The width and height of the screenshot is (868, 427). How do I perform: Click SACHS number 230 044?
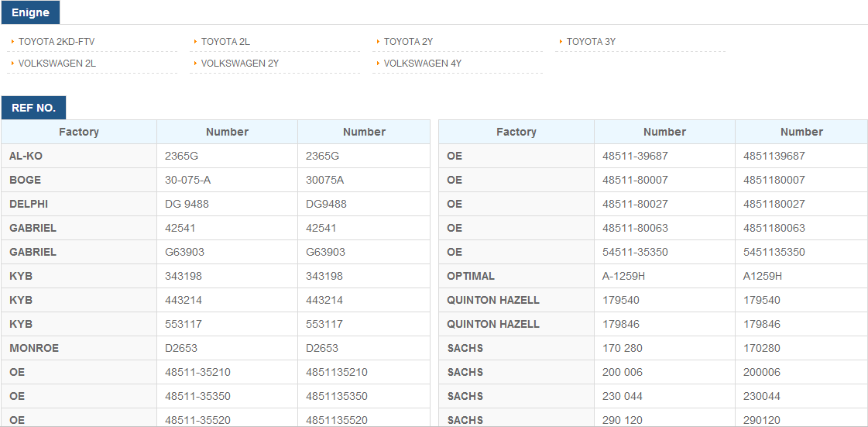click(x=623, y=397)
